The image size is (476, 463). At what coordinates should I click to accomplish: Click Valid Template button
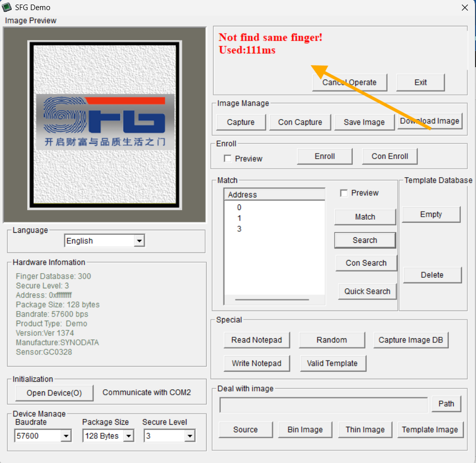coord(332,364)
